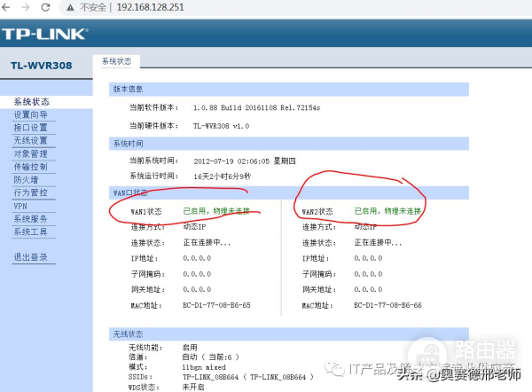Click the 版本信息 section header
The width and height of the screenshot is (532, 392).
(289, 90)
